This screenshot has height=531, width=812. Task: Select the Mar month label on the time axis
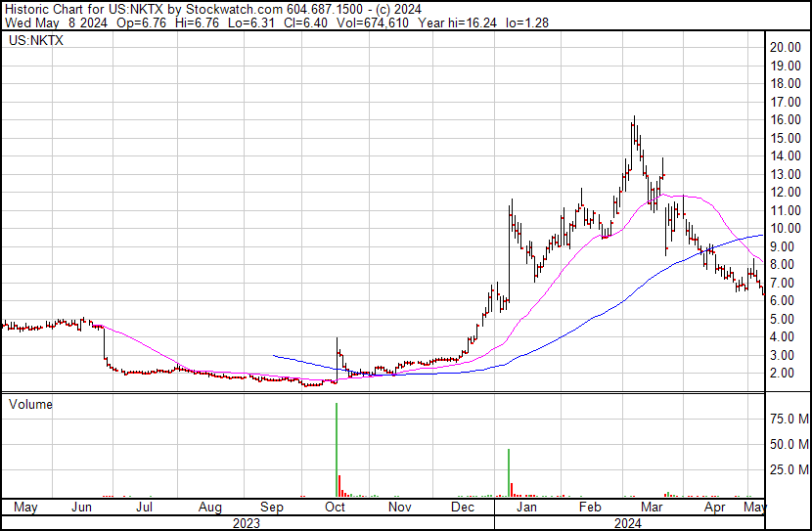[x=653, y=508]
